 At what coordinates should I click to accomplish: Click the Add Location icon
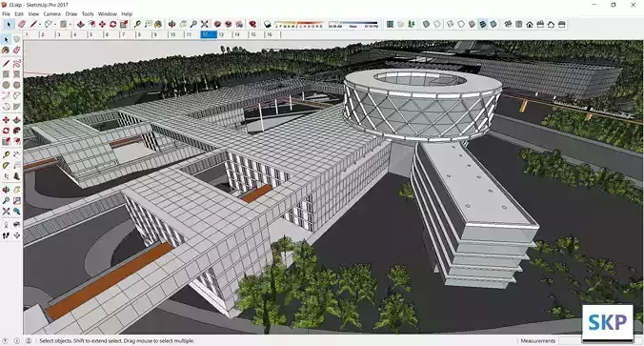[x=390, y=25]
